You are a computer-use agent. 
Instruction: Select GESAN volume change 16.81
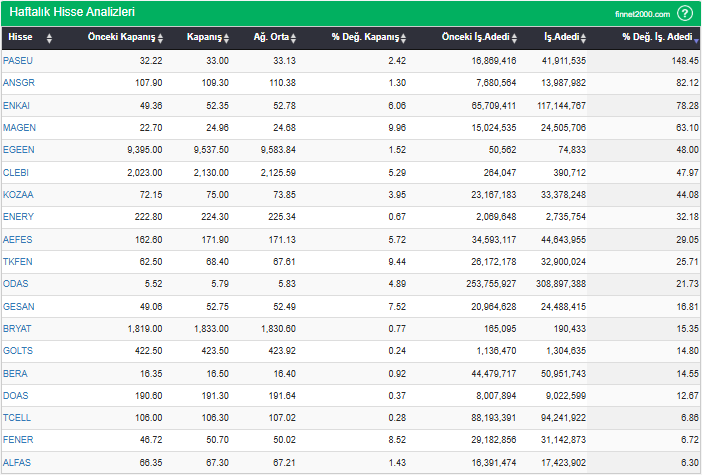(x=687, y=307)
